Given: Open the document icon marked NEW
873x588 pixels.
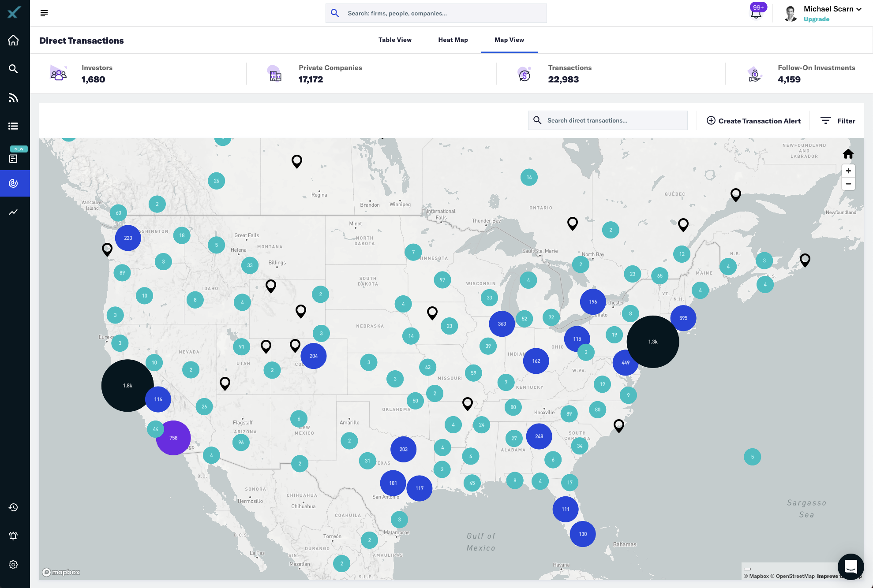Looking at the screenshot, I should pyautogui.click(x=13, y=158).
